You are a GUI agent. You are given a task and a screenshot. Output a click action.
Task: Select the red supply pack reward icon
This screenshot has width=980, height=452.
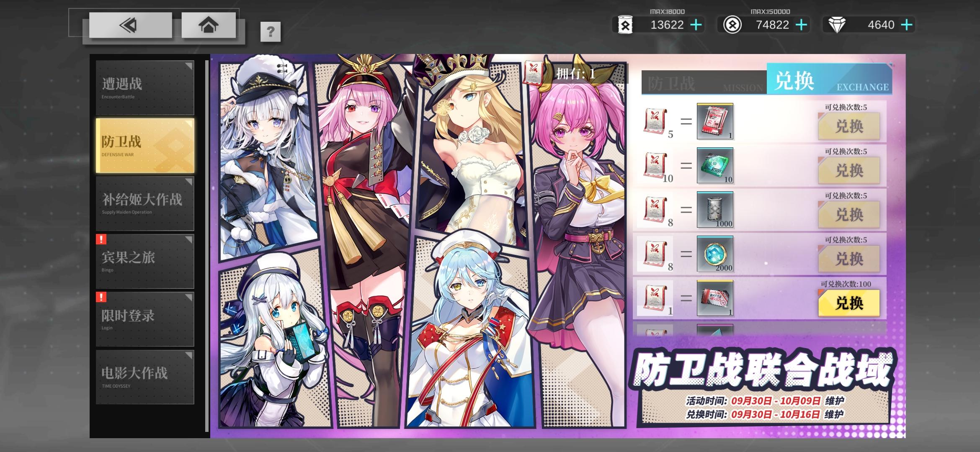[715, 121]
